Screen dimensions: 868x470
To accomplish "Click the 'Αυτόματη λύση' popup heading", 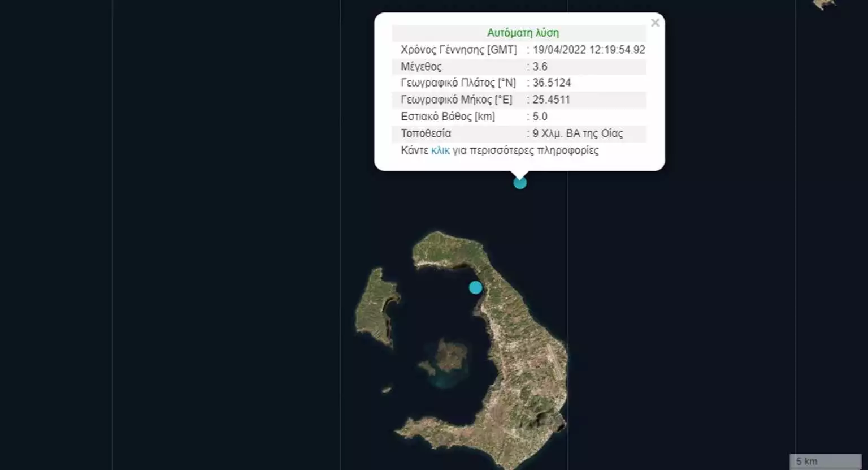I will click(523, 33).
